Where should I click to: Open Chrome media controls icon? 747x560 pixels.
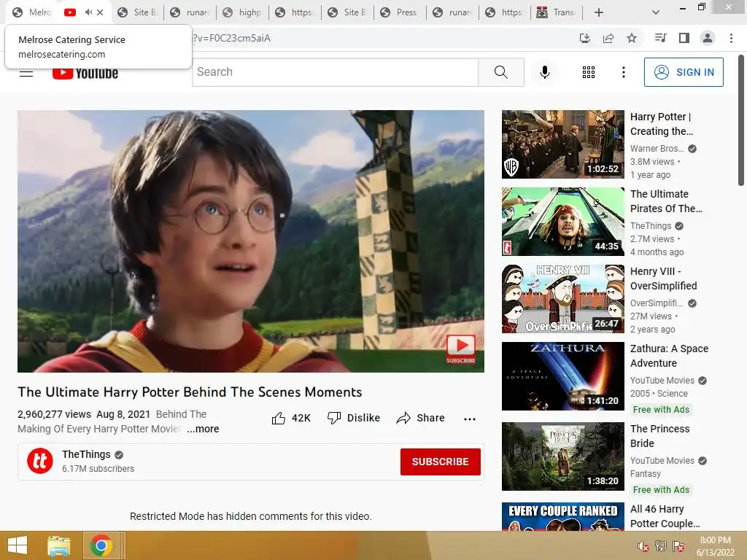[660, 38]
